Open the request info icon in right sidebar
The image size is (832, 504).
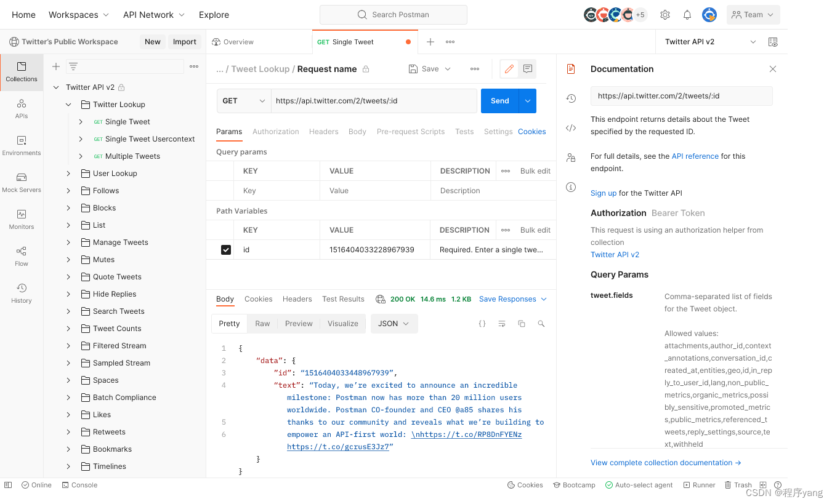pyautogui.click(x=571, y=187)
